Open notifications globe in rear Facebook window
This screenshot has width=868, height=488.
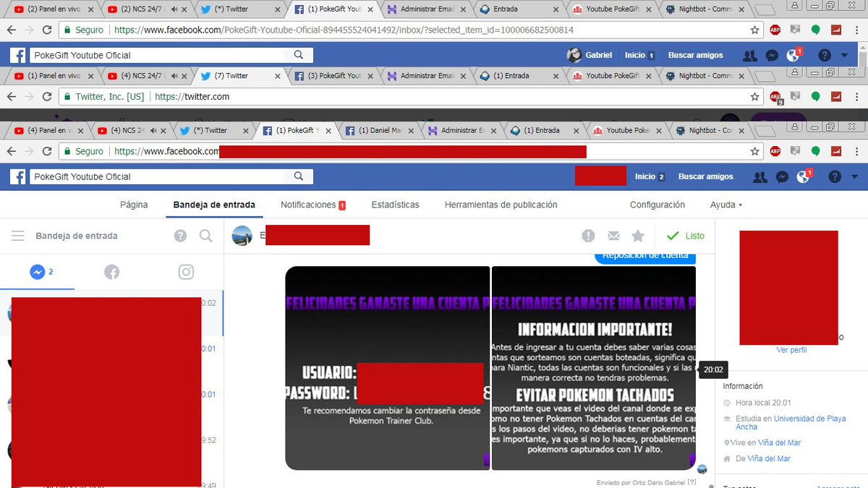(793, 55)
